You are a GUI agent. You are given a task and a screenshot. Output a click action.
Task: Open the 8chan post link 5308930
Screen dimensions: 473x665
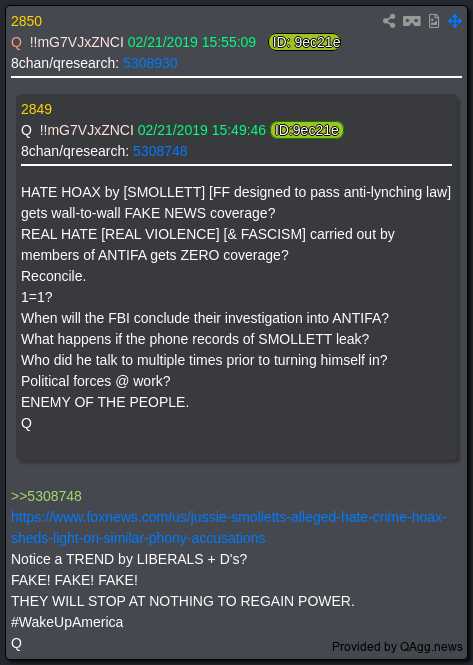(150, 63)
